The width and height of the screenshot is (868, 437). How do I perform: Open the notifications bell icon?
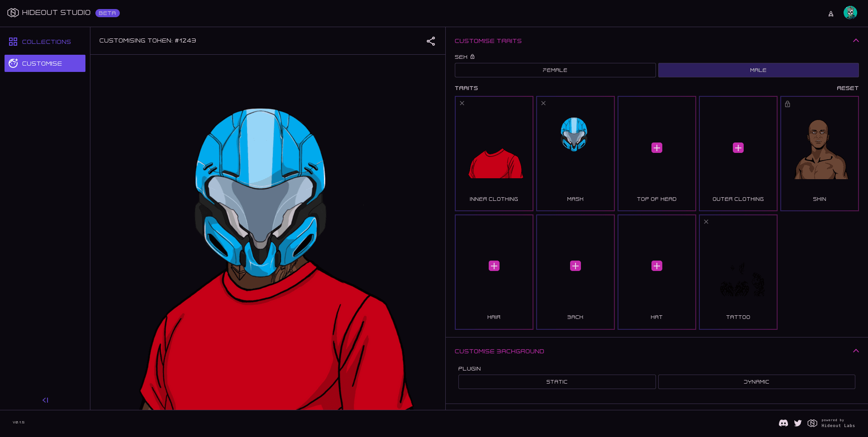point(831,14)
